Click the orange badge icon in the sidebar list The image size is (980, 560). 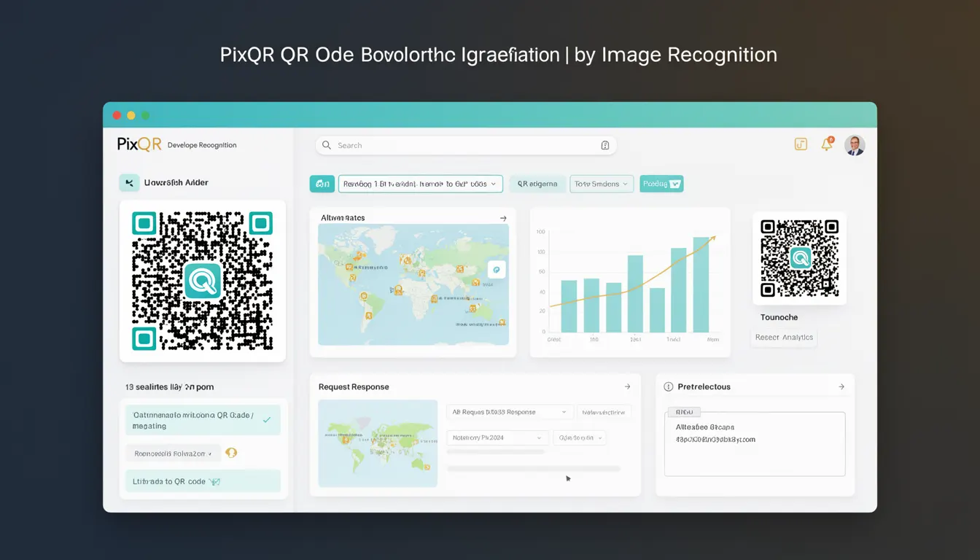[x=231, y=453]
